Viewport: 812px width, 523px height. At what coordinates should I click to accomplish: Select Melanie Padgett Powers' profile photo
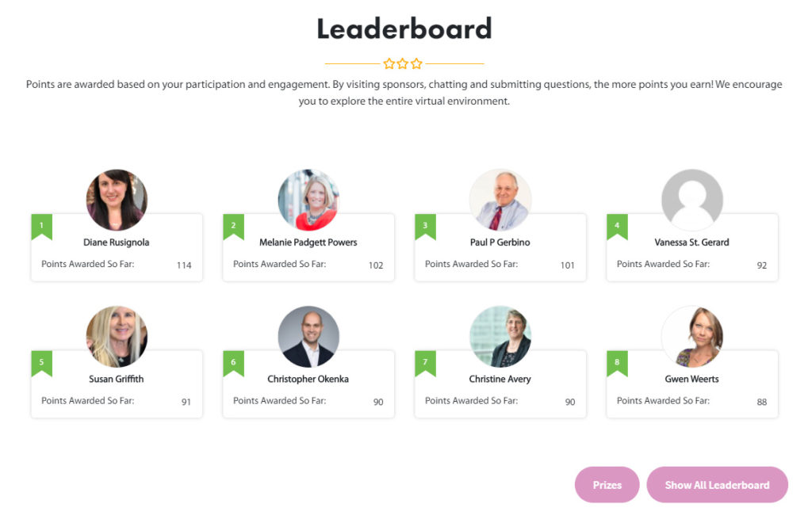(308, 200)
